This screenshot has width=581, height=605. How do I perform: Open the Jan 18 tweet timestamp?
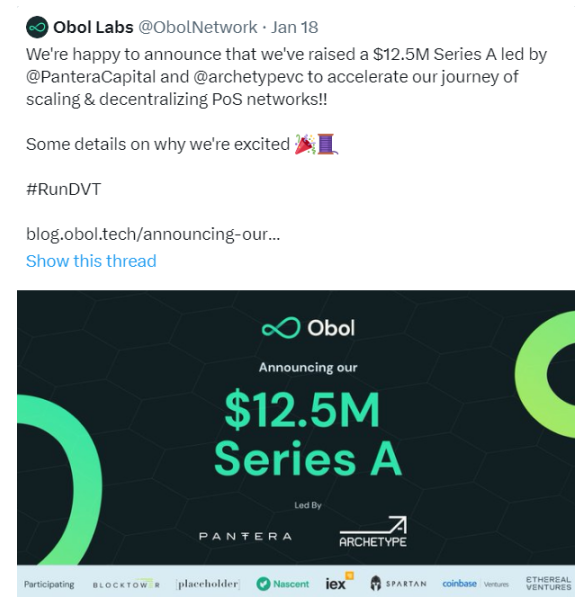coord(294,27)
